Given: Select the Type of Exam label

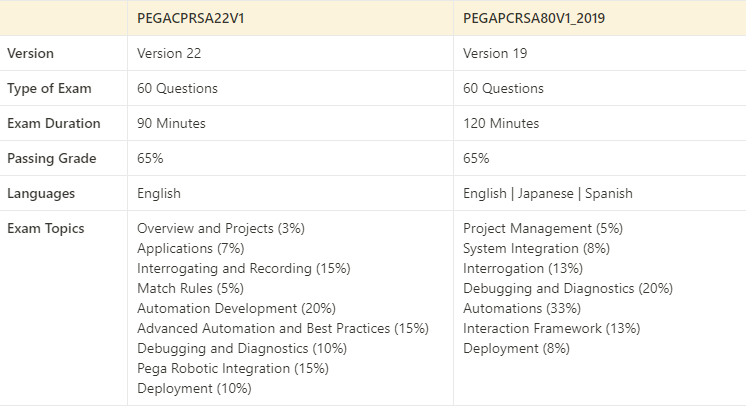Looking at the screenshot, I should tap(49, 89).
